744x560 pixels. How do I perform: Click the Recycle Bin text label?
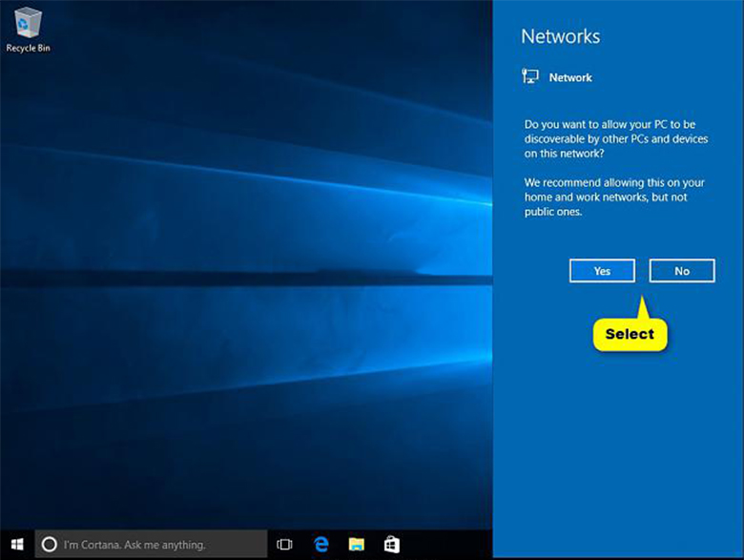[28, 48]
